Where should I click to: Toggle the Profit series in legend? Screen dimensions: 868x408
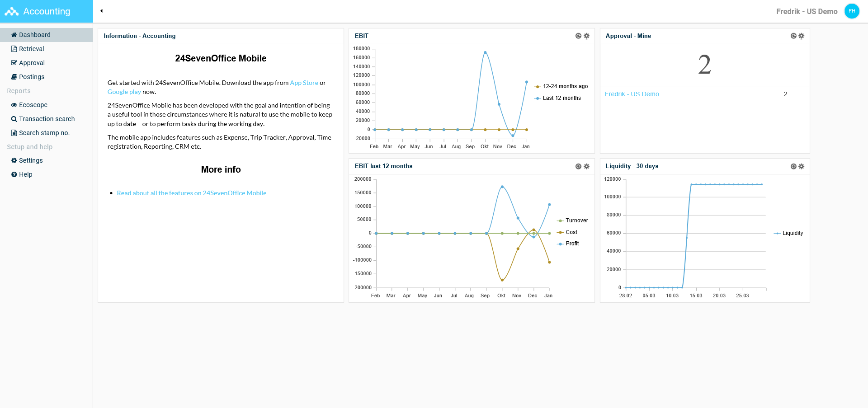pos(567,244)
